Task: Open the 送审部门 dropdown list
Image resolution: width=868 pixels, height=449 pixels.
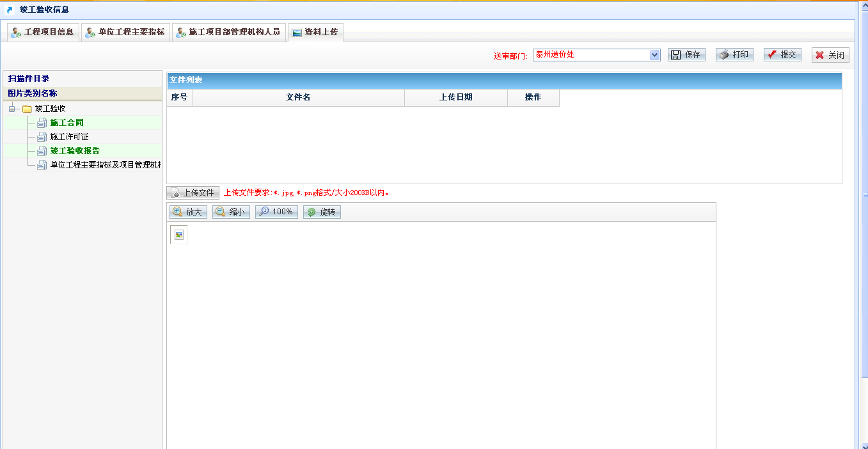Action: pyautogui.click(x=654, y=55)
